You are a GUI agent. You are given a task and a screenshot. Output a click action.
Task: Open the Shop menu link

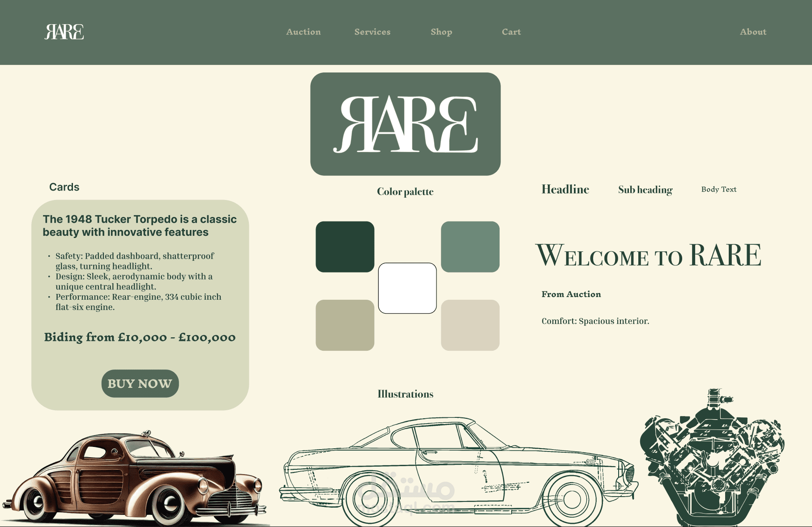click(441, 32)
